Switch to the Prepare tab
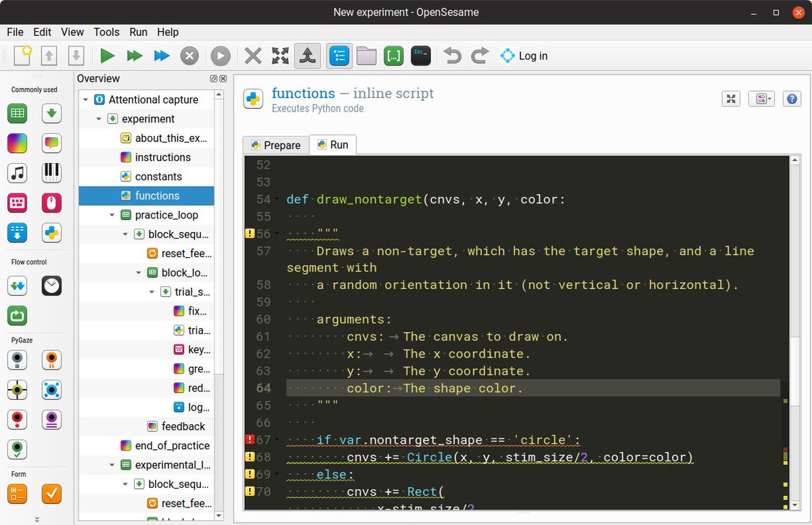 tap(275, 145)
